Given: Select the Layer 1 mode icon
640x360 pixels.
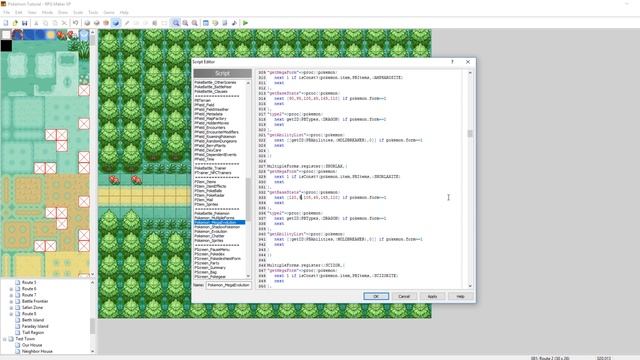Looking at the screenshot, I should click(87, 23).
